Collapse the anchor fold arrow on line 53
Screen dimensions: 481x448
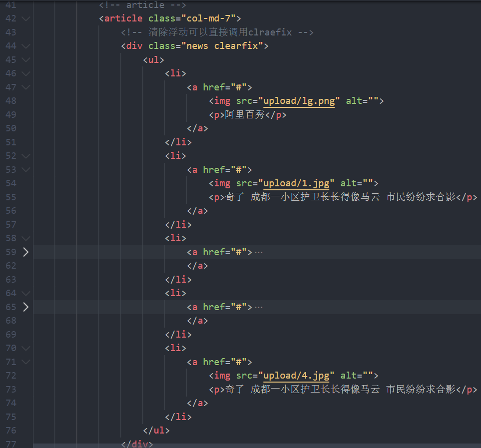click(x=26, y=170)
